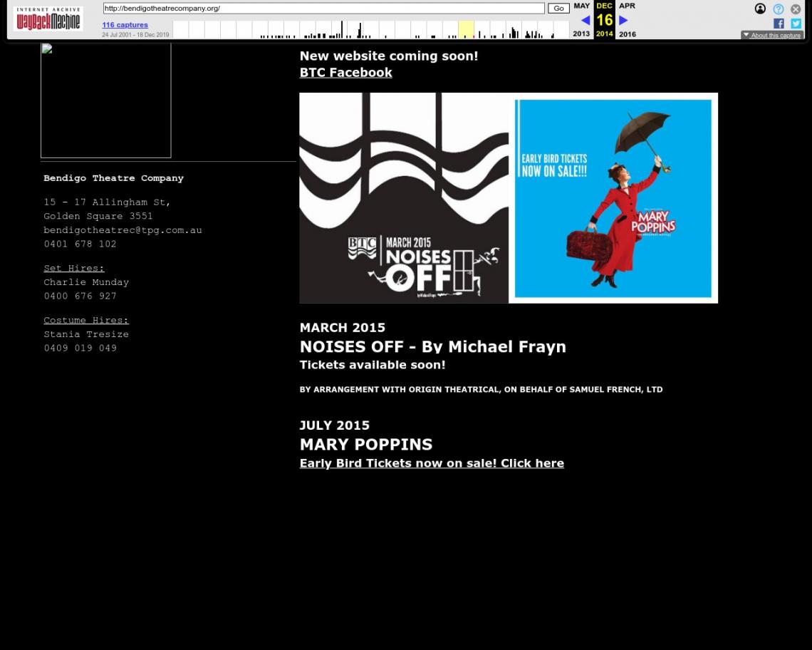Close the Wayback toolbar with the X icon

click(x=796, y=9)
